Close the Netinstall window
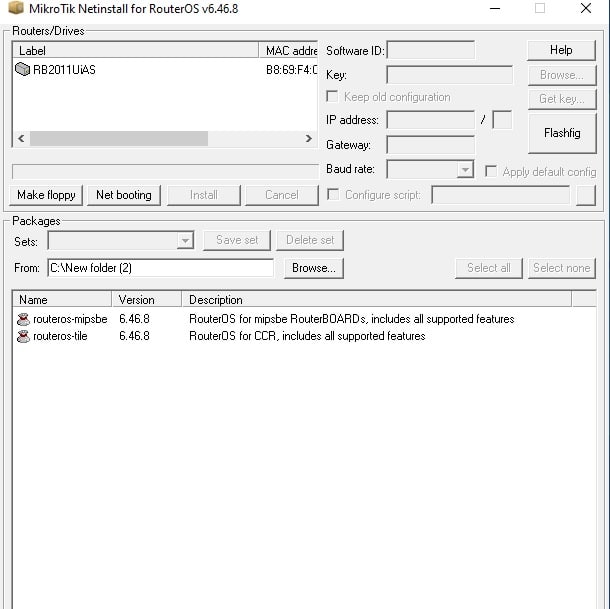 coord(586,8)
